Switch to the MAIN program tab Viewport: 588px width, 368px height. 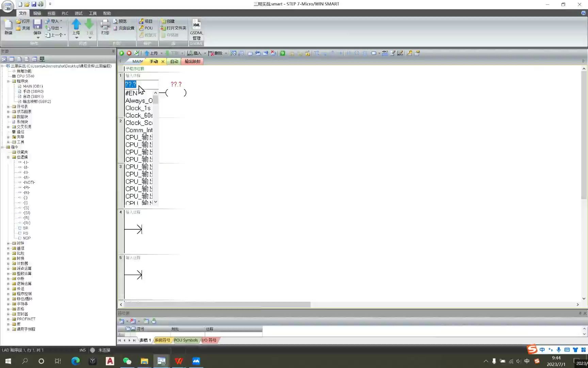[137, 61]
